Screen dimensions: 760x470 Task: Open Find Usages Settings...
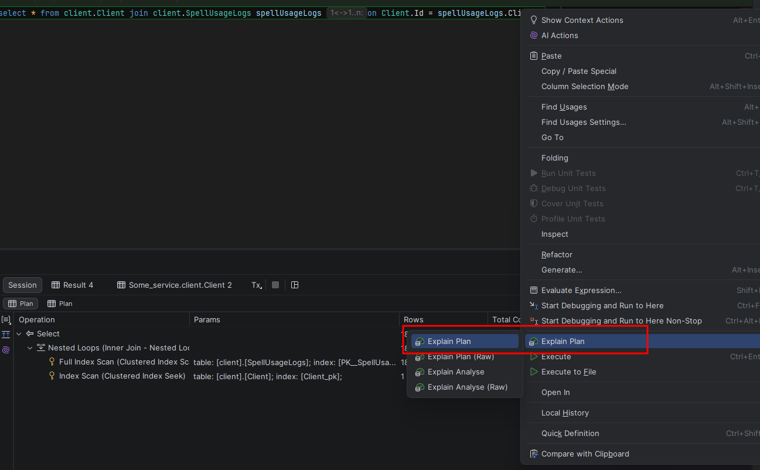click(x=584, y=122)
